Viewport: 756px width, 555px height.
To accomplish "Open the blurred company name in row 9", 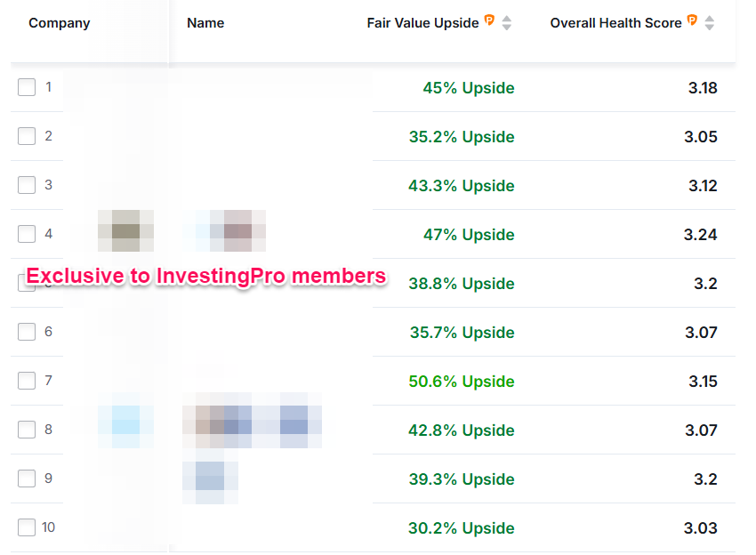I will tap(210, 476).
